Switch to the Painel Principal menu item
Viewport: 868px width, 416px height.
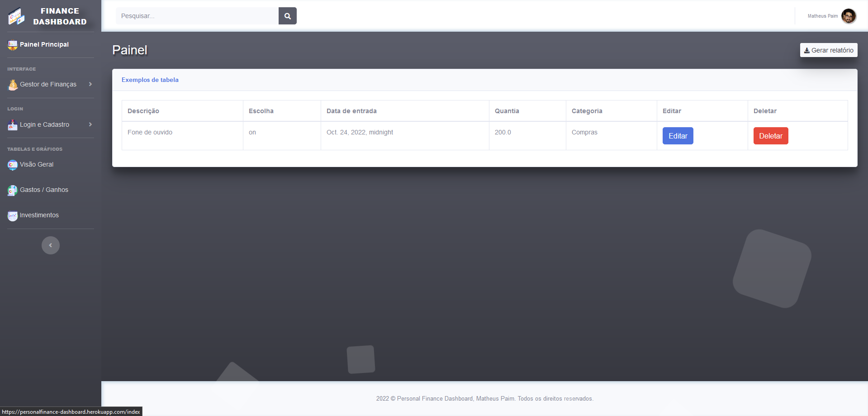pos(45,44)
